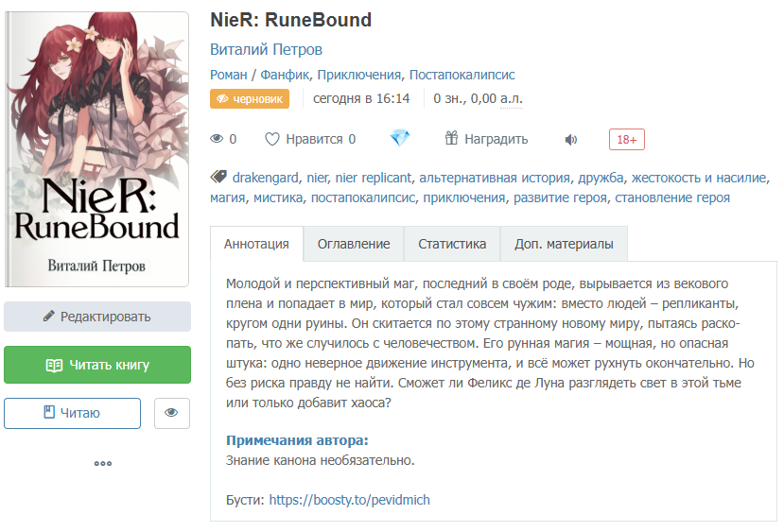784x532 pixels.
Task: Open the three-dots more options menu
Action: pos(103,464)
